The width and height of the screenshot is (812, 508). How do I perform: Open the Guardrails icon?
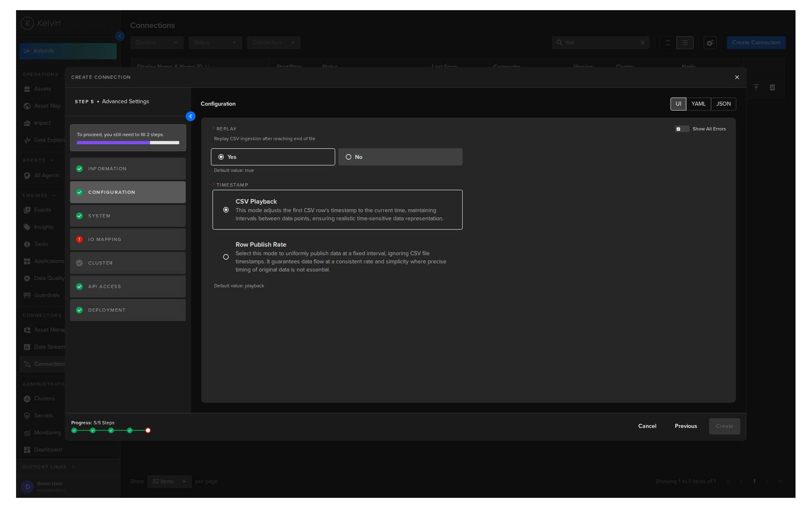(27, 295)
